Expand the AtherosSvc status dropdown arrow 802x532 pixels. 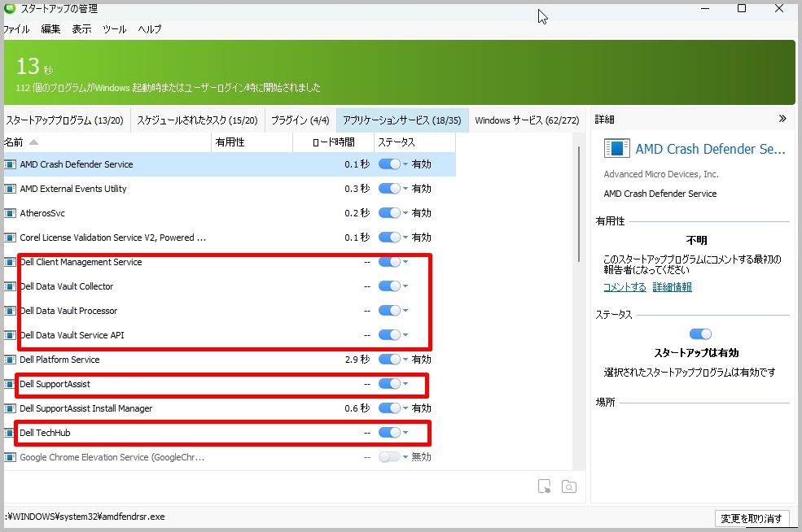(x=405, y=212)
